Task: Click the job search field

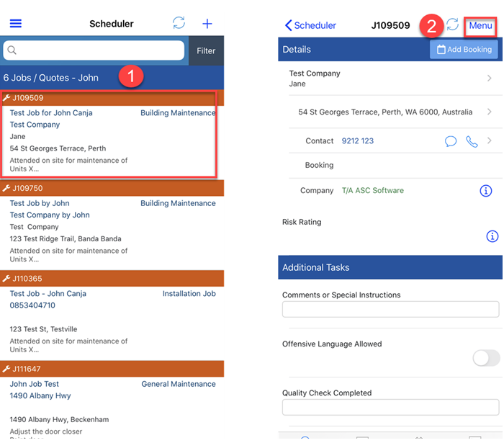Action: click(94, 50)
